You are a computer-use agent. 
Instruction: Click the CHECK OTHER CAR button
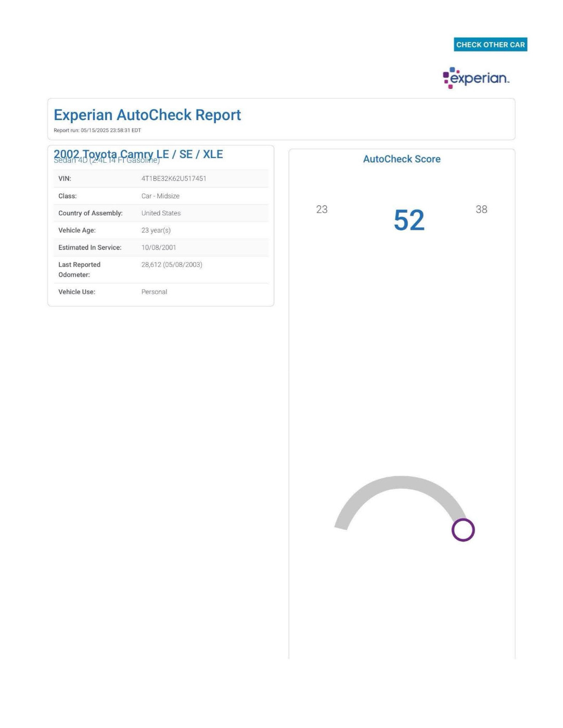click(x=490, y=45)
